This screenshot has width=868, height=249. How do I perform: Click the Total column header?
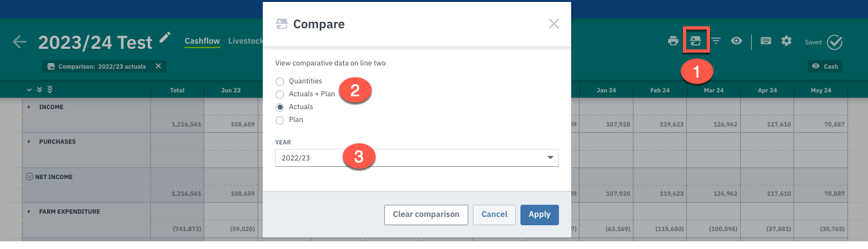[177, 90]
